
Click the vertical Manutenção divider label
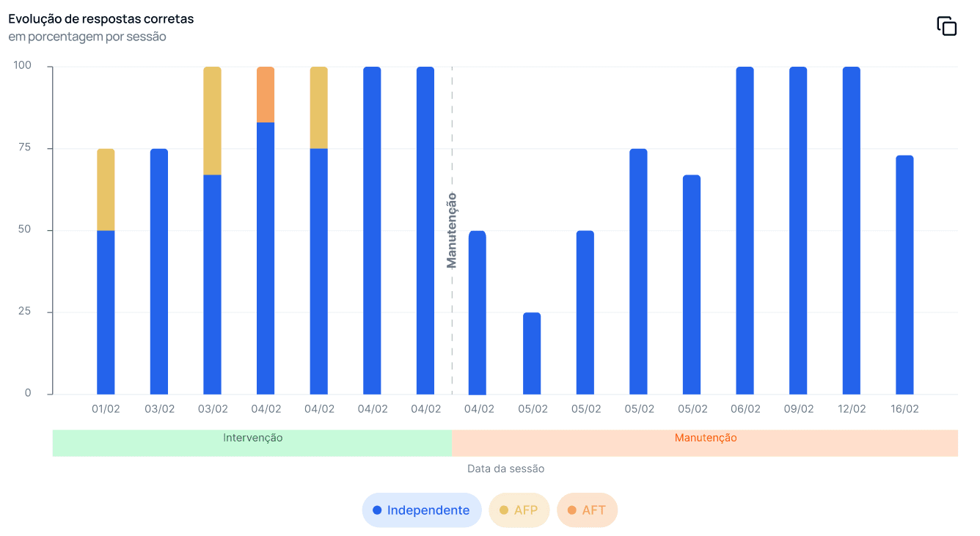tap(452, 230)
